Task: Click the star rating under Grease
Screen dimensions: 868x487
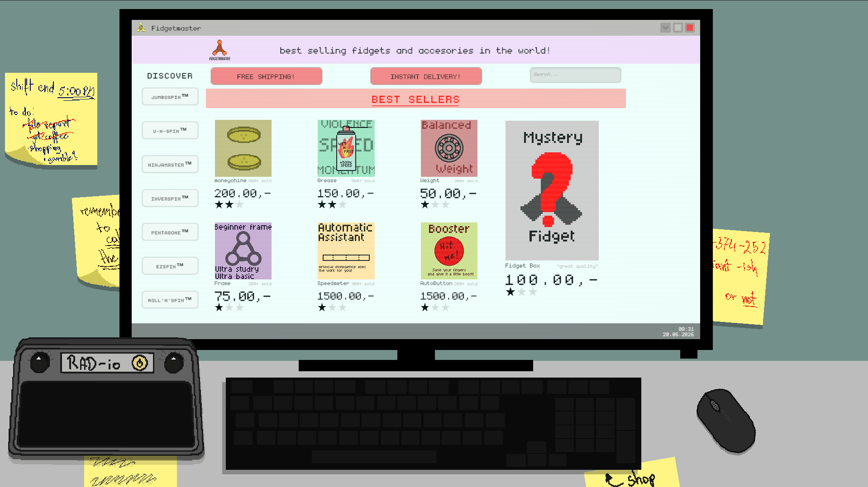Action: pyautogui.click(x=332, y=205)
